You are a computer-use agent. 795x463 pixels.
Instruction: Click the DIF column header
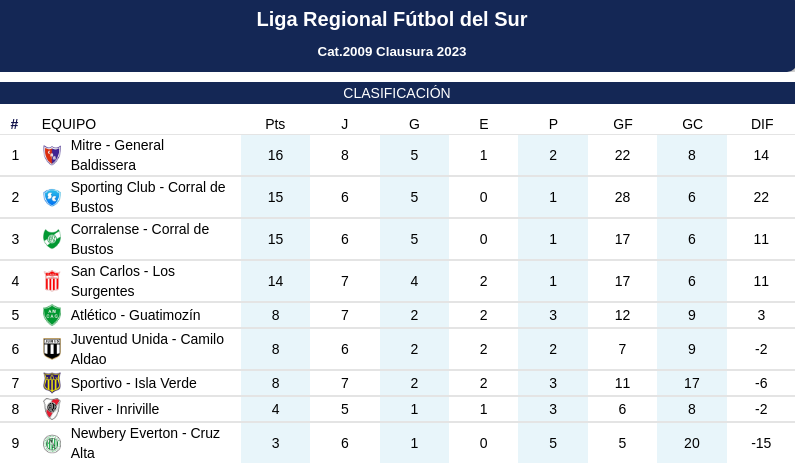[x=762, y=124]
